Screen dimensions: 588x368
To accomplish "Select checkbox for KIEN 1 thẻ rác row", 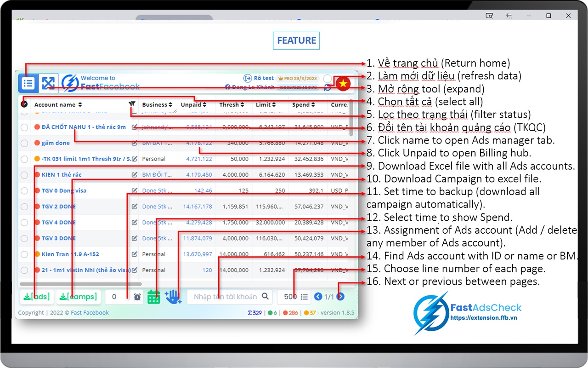I will [24, 175].
